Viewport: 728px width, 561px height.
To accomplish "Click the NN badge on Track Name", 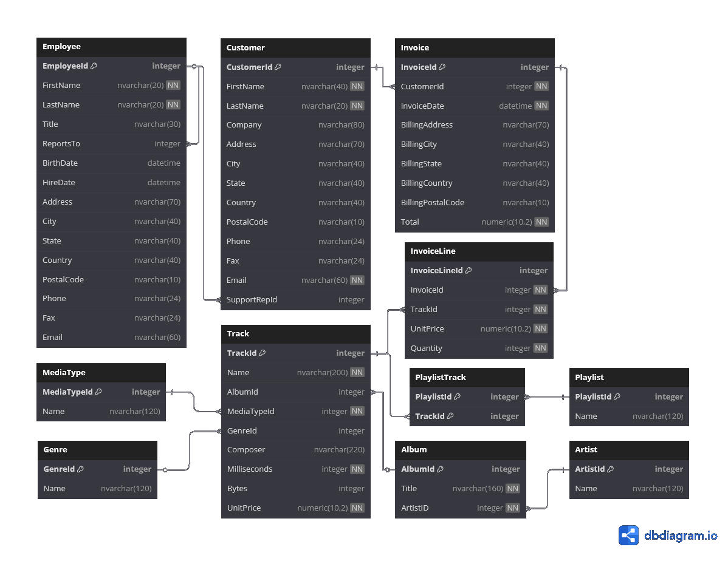I will 357,372.
